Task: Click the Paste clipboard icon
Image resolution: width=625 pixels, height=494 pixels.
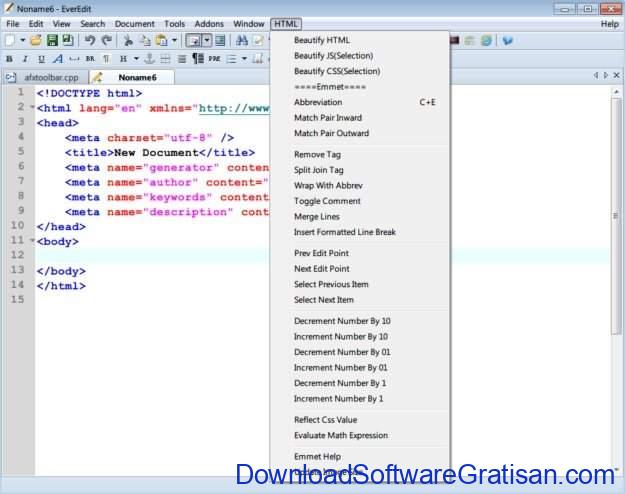Action: tap(161, 40)
